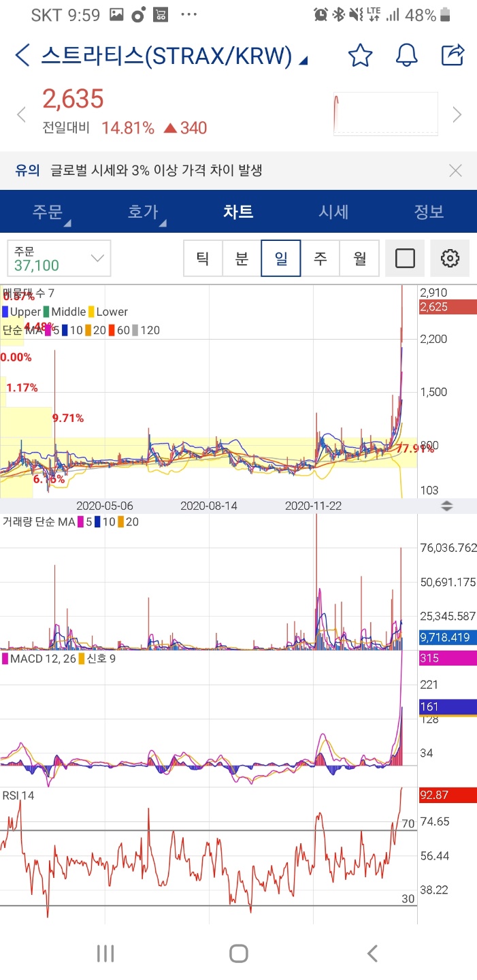Image resolution: width=477 pixels, height=980 pixels.
Task: Dismiss the 유의 price difference notice
Action: (456, 171)
